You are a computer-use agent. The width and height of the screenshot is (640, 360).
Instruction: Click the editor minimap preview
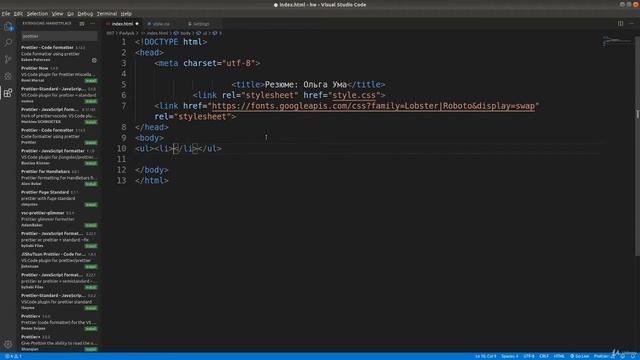(617, 41)
